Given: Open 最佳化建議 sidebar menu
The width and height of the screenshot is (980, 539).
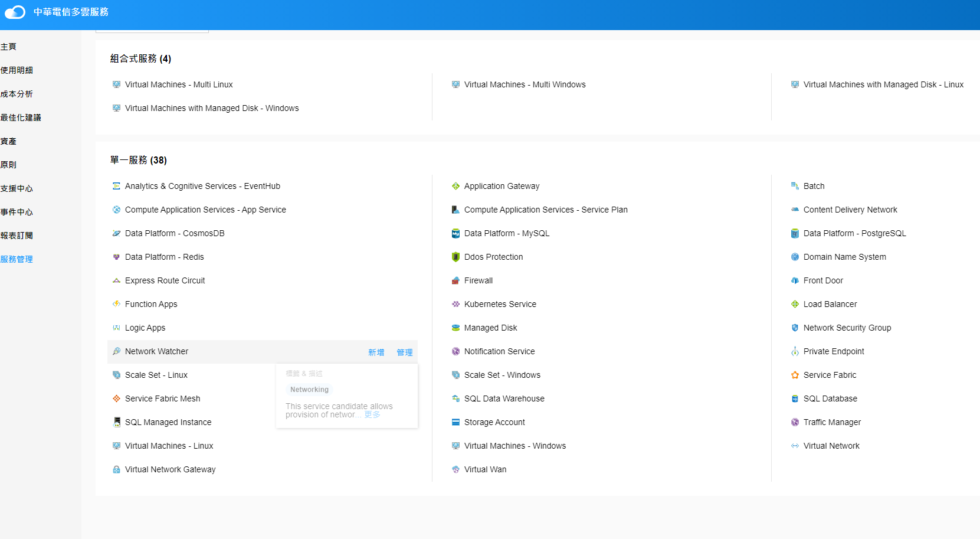Looking at the screenshot, I should (x=21, y=117).
